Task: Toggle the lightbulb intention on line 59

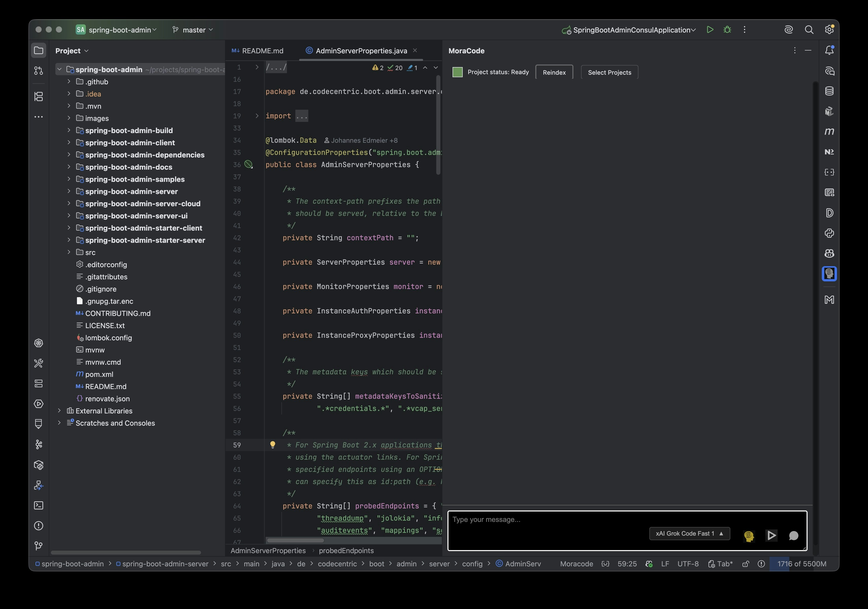Action: (x=272, y=445)
